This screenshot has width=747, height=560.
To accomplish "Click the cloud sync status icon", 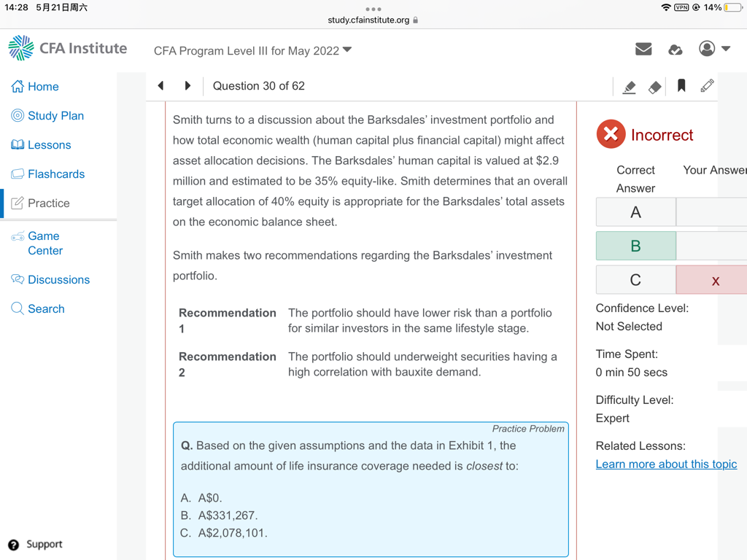I will click(676, 50).
